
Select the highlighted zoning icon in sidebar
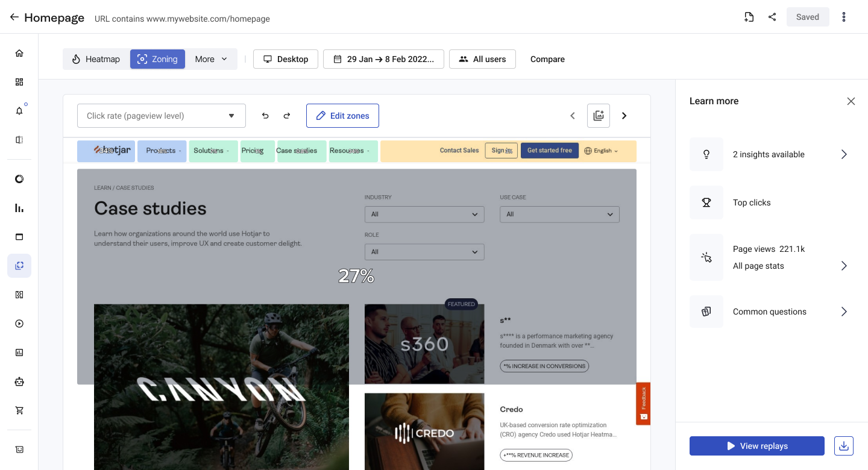(19, 266)
